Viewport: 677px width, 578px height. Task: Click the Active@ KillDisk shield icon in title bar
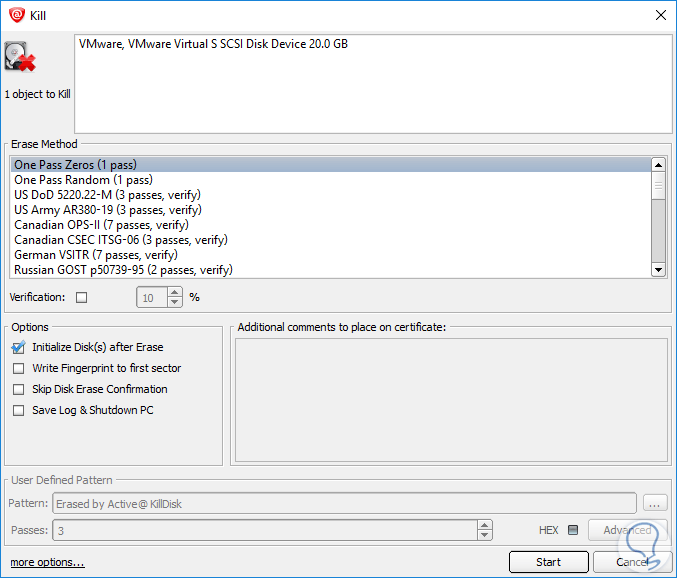point(17,15)
